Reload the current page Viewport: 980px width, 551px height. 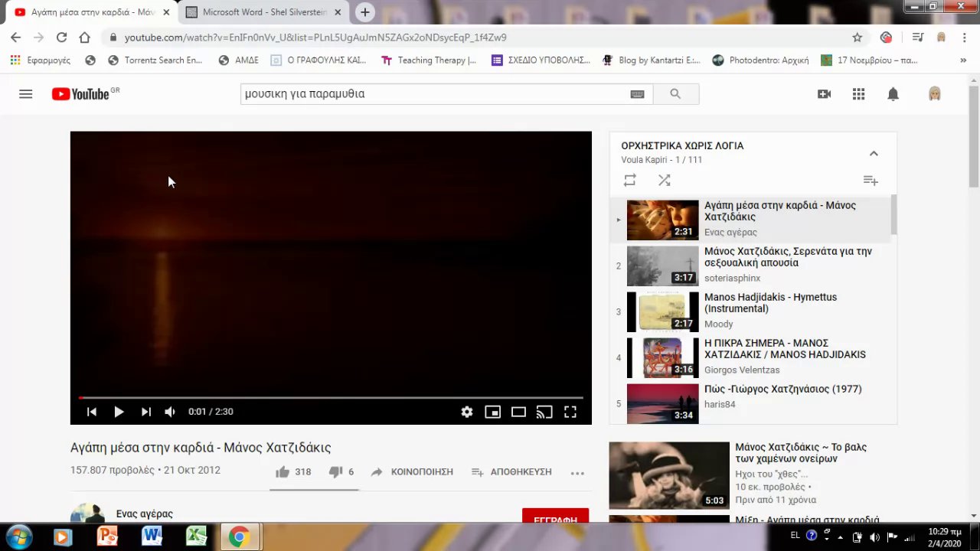pyautogui.click(x=61, y=37)
